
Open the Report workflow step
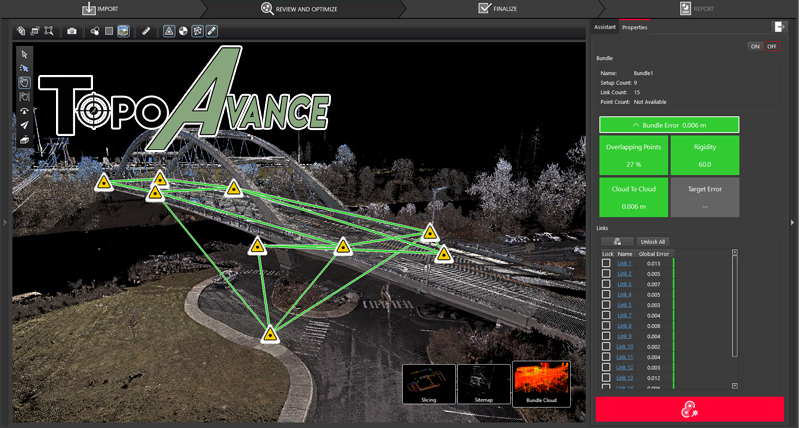tap(696, 9)
